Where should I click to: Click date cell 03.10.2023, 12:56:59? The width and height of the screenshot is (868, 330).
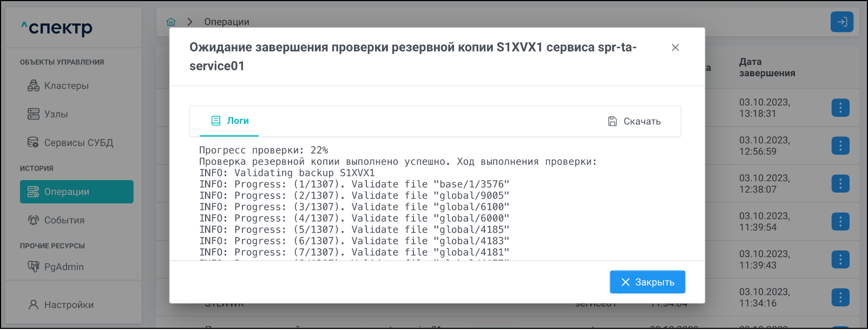[765, 146]
